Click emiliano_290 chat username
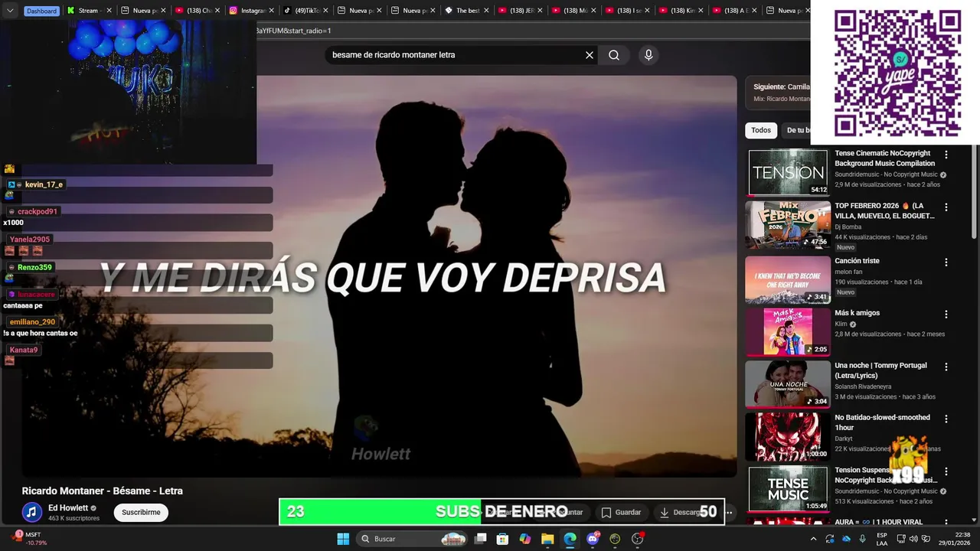Screen dimensions: 980x551 [32, 322]
